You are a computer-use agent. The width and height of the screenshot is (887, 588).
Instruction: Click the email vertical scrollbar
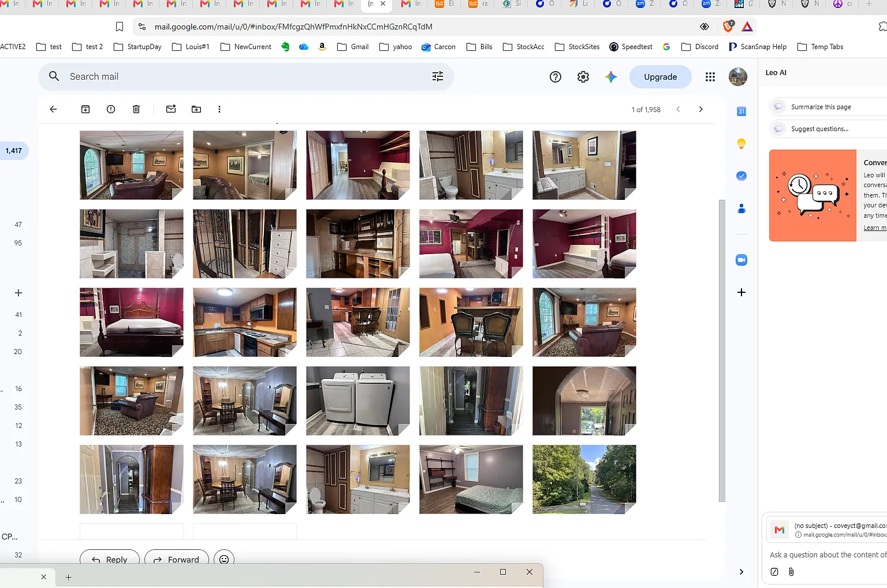pos(722,351)
